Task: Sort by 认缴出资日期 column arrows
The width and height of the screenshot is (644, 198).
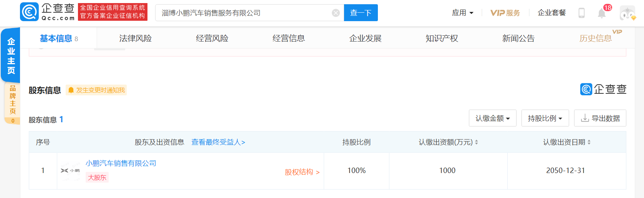Action: click(x=589, y=142)
